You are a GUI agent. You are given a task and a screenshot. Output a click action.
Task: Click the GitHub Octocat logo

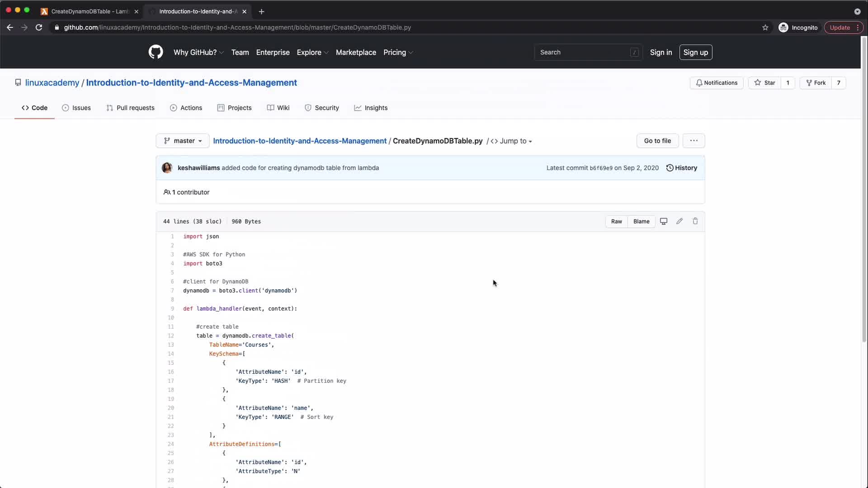156,52
